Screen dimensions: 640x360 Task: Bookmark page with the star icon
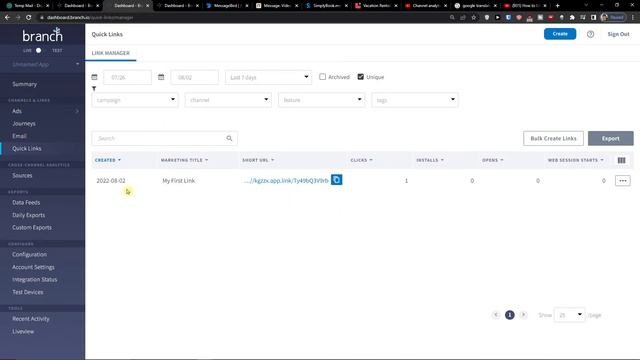473,18
